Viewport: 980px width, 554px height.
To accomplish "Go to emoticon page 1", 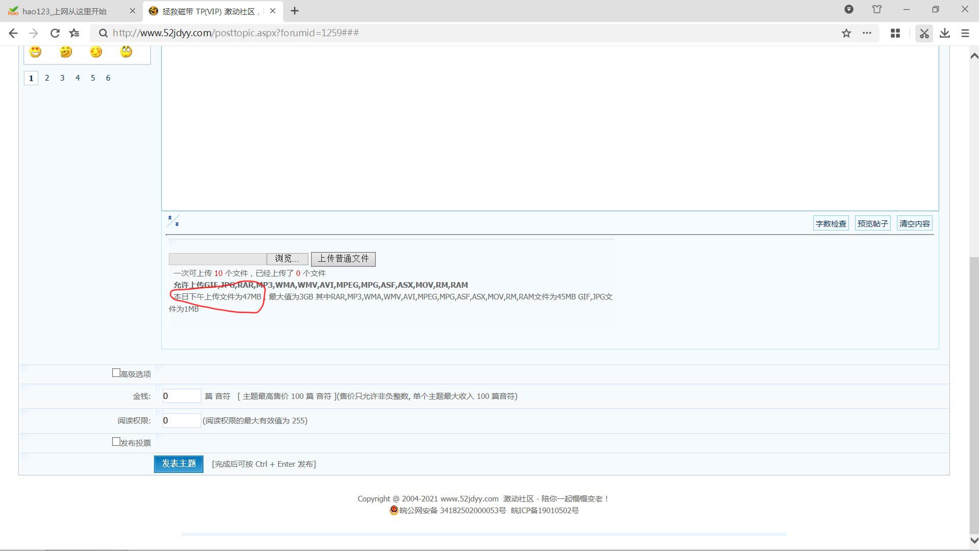I will point(31,79).
